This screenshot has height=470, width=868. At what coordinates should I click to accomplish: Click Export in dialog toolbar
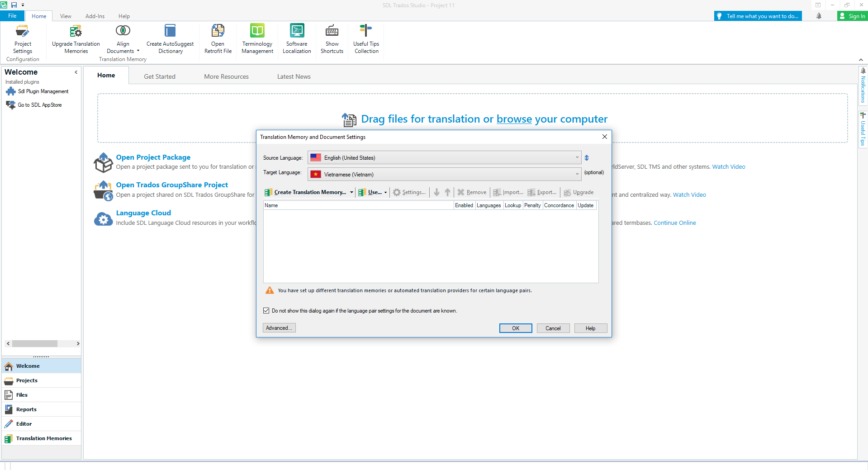pyautogui.click(x=542, y=192)
